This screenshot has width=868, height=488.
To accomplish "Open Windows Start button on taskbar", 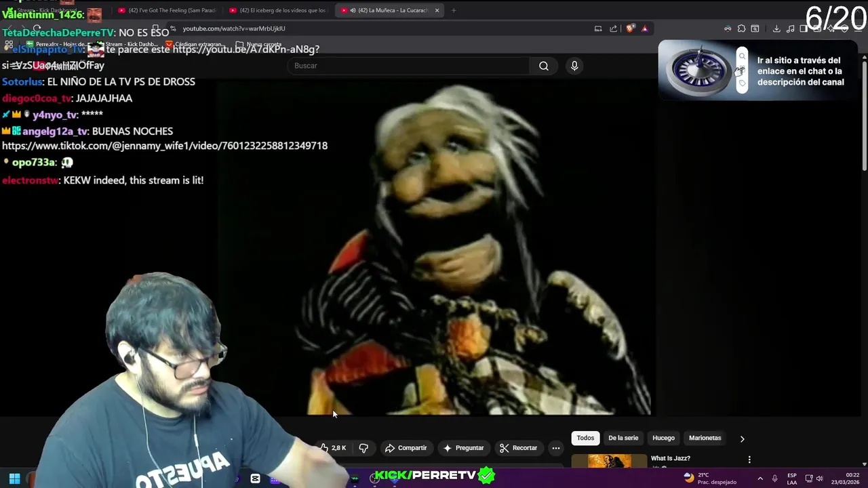I will pyautogui.click(x=14, y=479).
